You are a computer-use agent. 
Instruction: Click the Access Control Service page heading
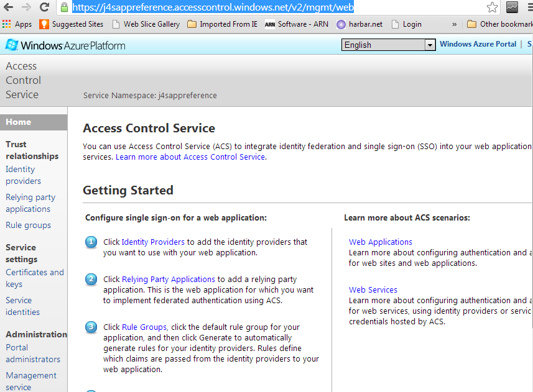149,129
